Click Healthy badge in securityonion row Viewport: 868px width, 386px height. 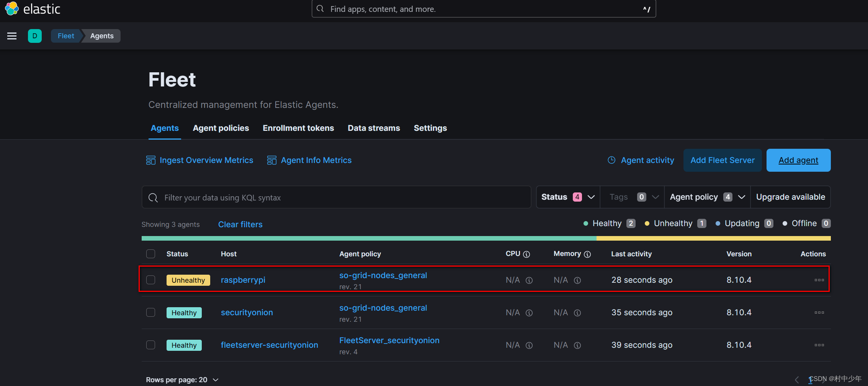pos(184,313)
